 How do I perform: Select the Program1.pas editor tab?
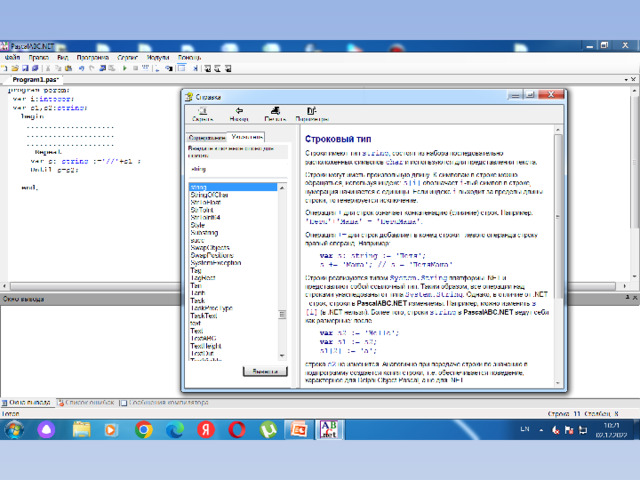35,80
